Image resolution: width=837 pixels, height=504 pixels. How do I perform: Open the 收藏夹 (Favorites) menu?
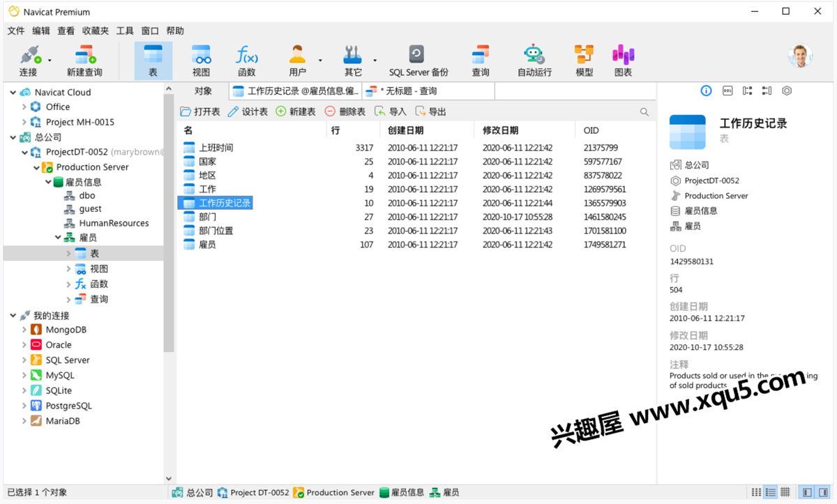point(96,31)
